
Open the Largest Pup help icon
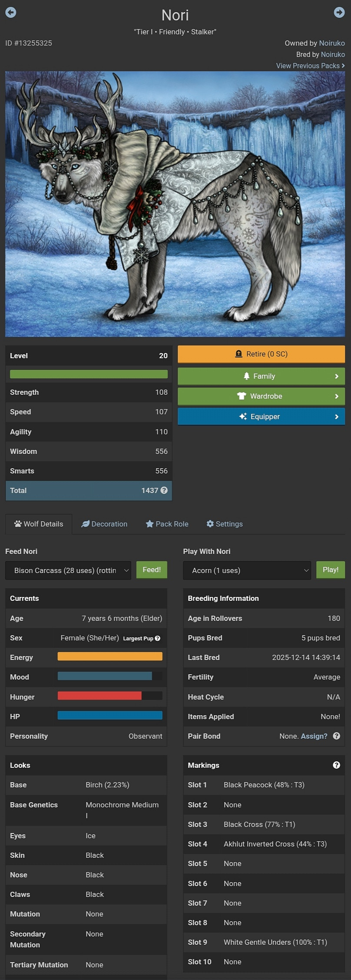158,638
